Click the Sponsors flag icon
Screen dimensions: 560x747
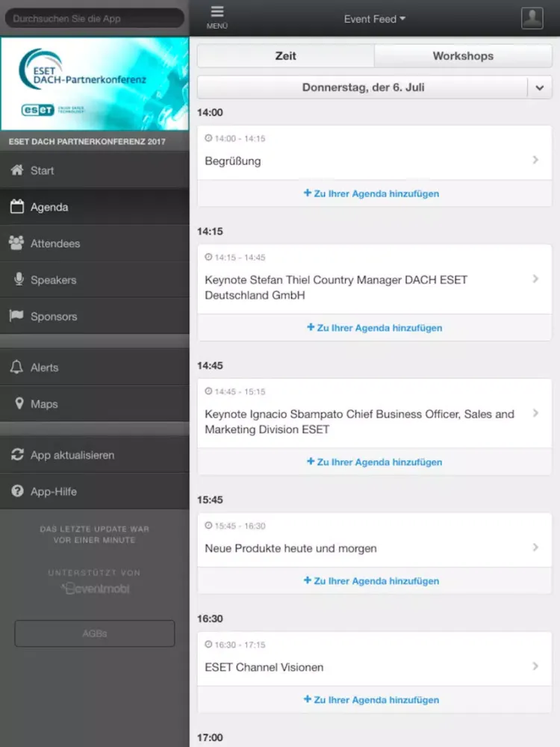point(16,315)
